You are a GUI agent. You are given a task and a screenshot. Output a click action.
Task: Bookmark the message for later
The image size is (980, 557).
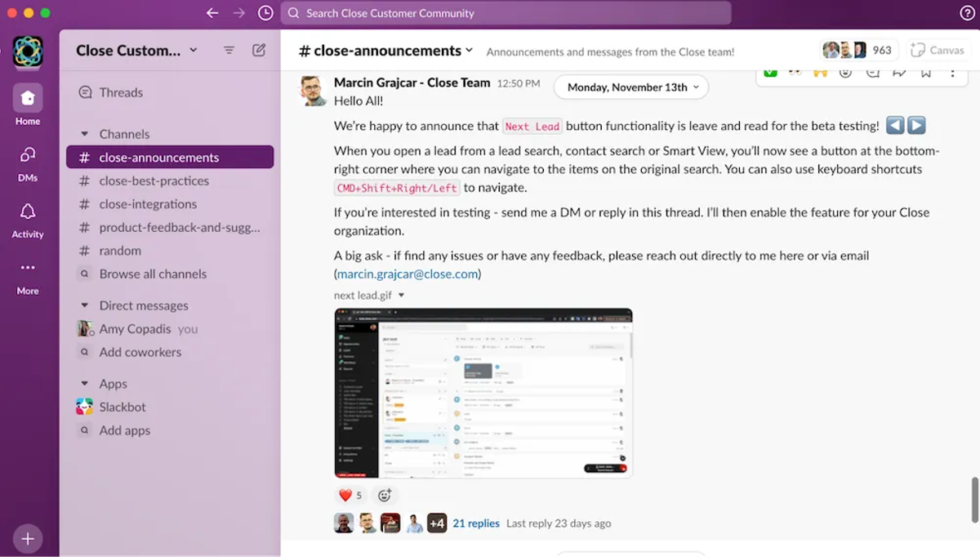click(925, 72)
